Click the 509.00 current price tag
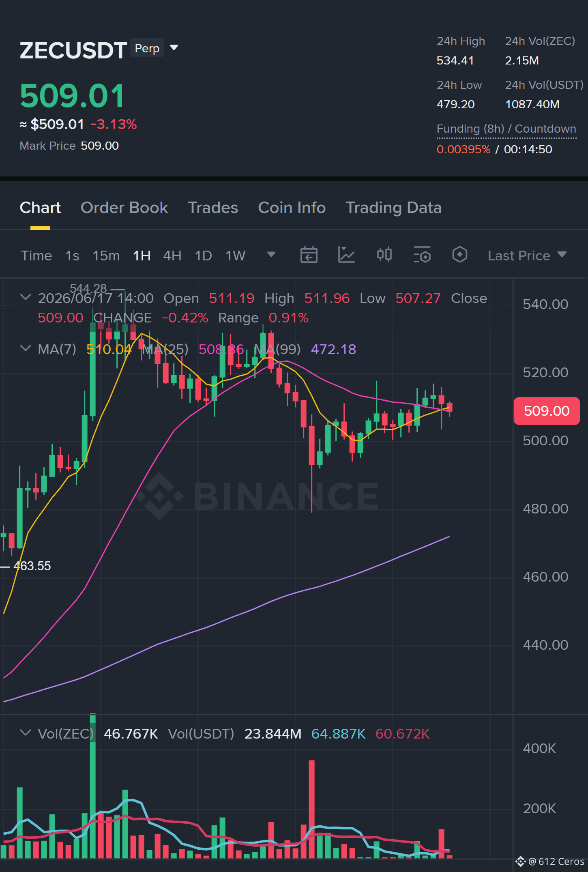 tap(547, 411)
